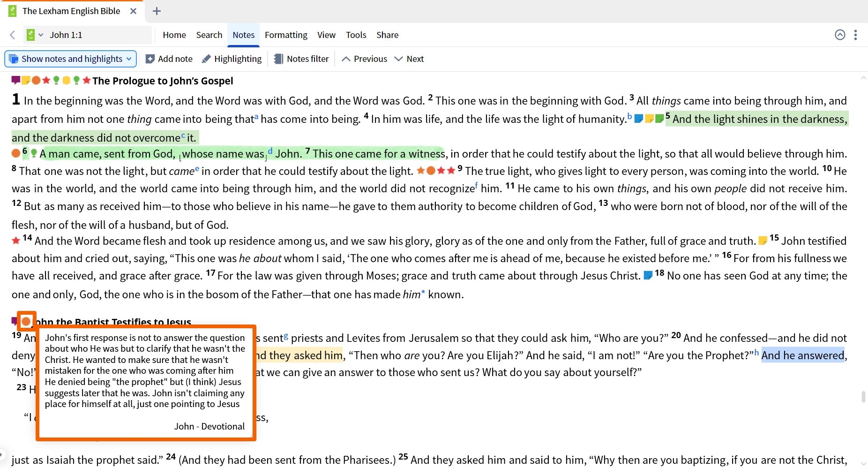Screen dimensions: 868x468
Task: Switch to the Home tab
Action: click(x=174, y=35)
